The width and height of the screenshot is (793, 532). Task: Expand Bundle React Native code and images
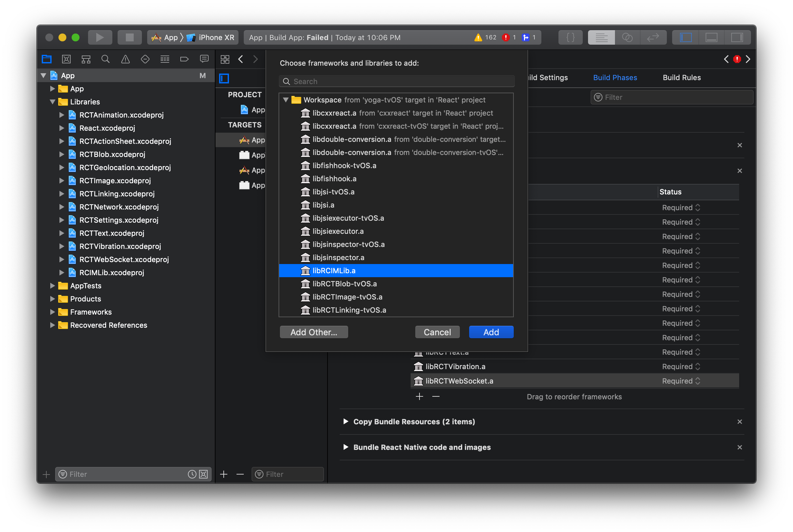coord(346,447)
